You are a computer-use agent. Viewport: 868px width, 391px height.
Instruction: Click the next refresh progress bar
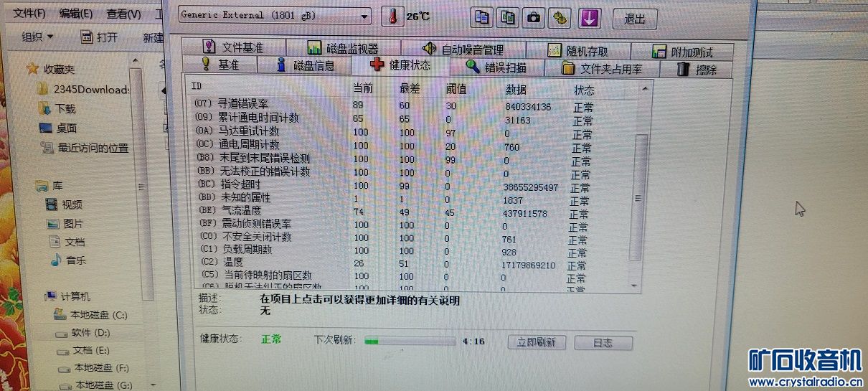pos(410,341)
